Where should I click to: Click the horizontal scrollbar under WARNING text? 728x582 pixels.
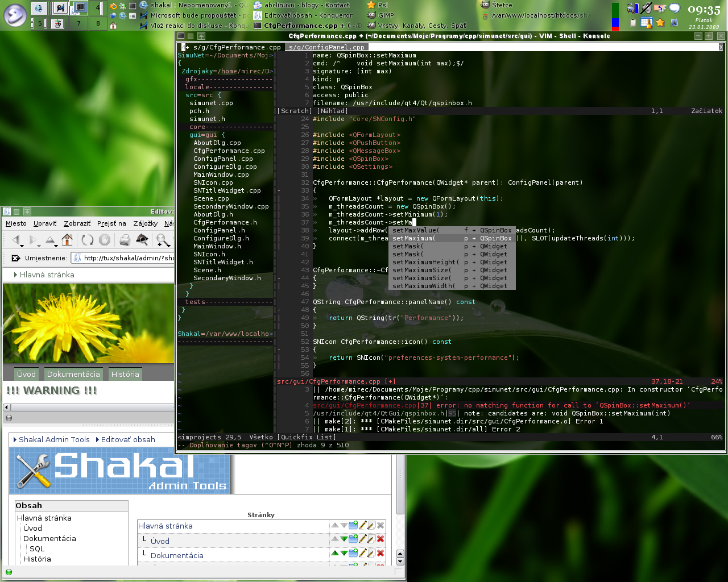coord(88,407)
